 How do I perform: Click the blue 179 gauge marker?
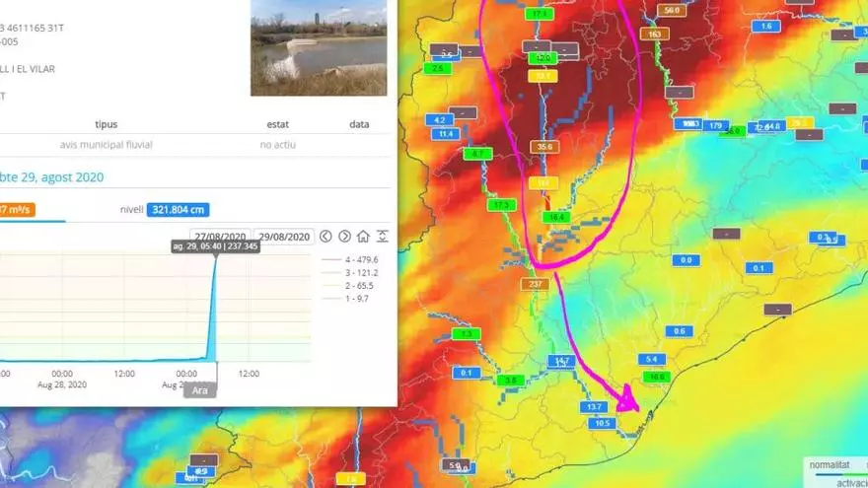tap(717, 125)
